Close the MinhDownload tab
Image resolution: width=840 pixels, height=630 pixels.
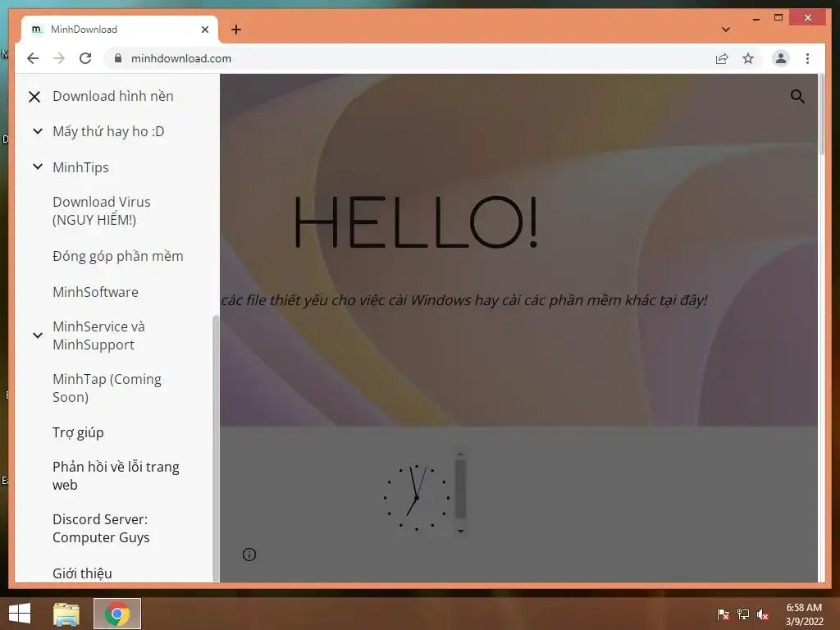click(204, 30)
